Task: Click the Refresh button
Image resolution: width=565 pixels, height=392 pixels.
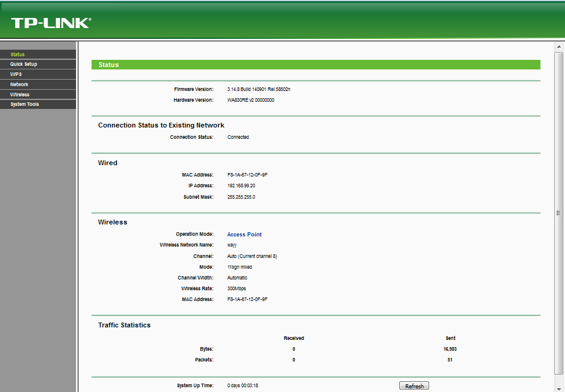Action: [x=414, y=385]
